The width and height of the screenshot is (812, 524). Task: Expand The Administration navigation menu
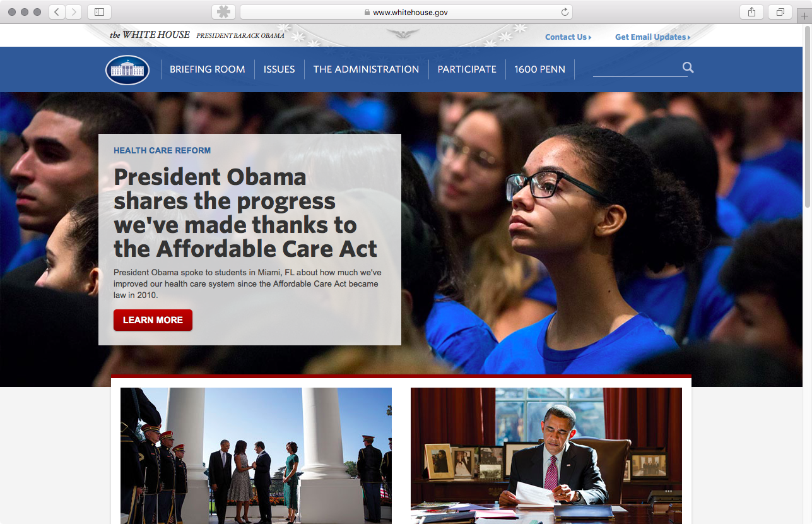[x=366, y=69]
